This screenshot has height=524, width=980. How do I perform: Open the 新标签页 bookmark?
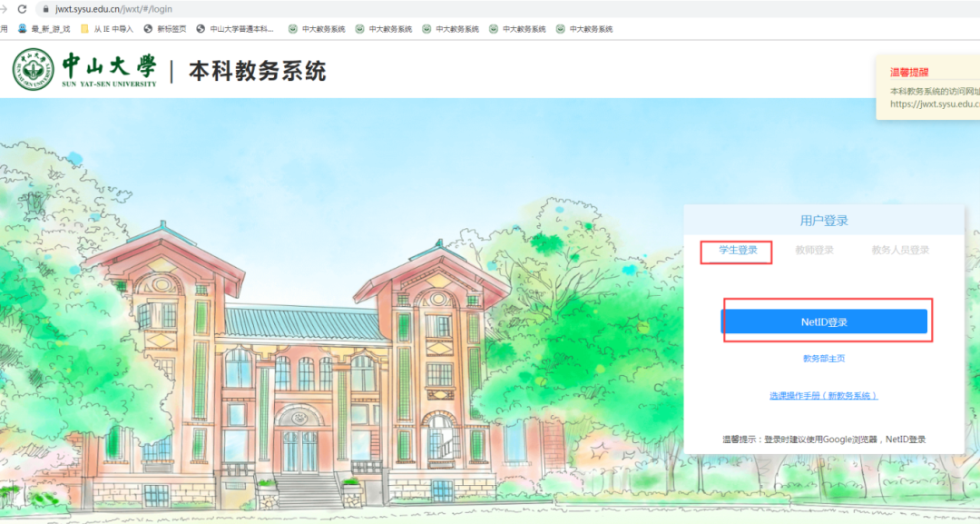pyautogui.click(x=165, y=29)
